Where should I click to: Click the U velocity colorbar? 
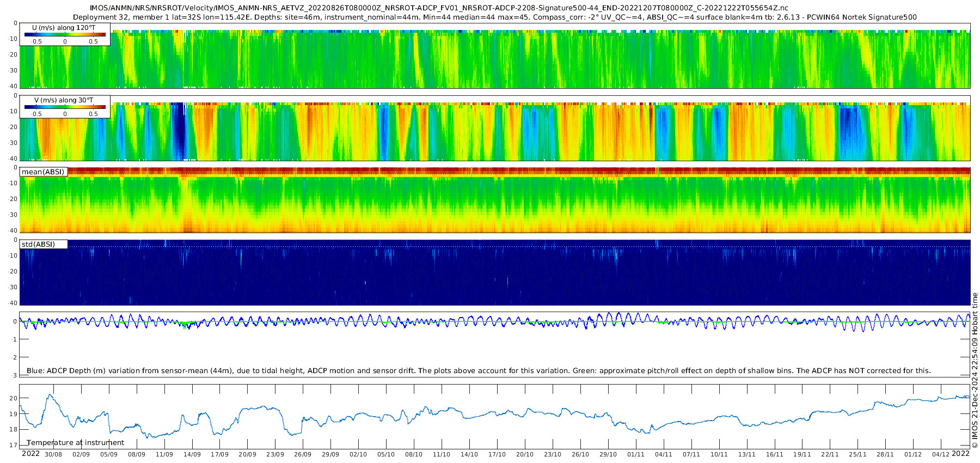pyautogui.click(x=65, y=35)
